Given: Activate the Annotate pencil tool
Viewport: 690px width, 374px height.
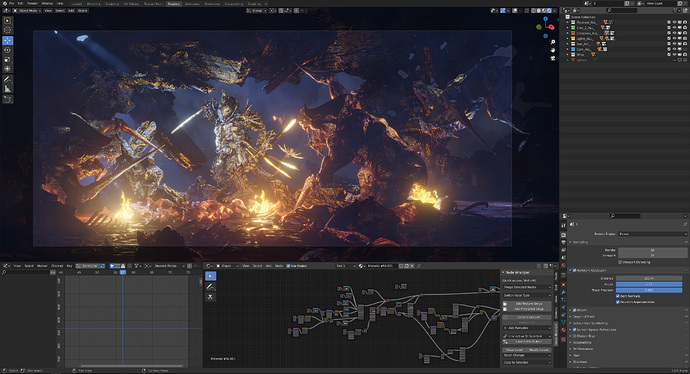Looking at the screenshot, I should 7,79.
